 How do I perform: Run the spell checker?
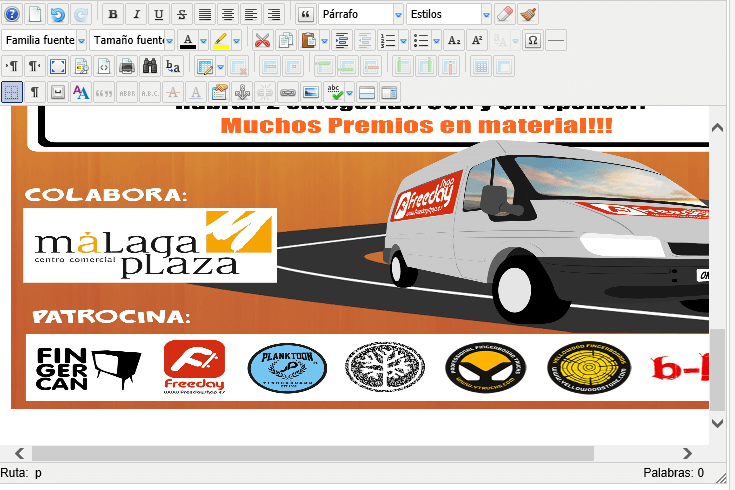335,92
